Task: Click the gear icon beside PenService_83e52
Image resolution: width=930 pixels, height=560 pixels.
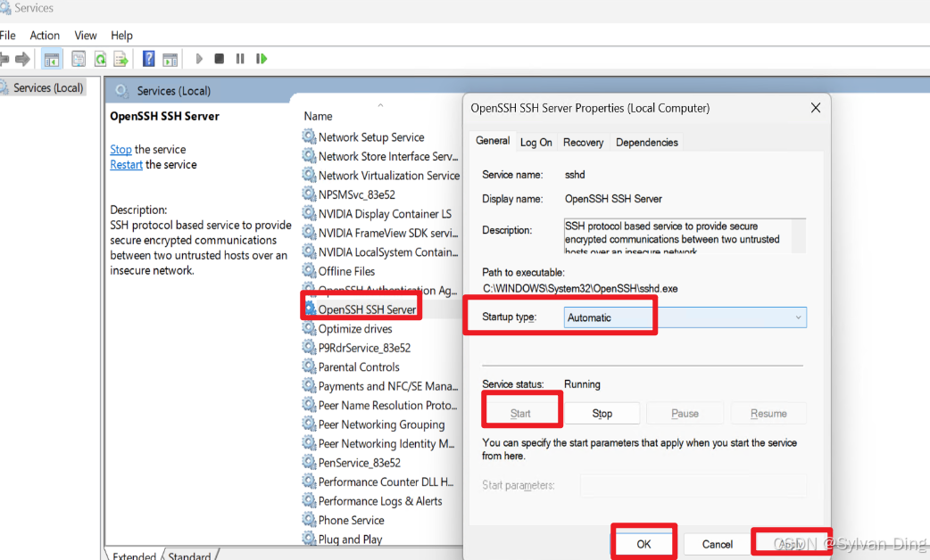Action: tap(309, 462)
